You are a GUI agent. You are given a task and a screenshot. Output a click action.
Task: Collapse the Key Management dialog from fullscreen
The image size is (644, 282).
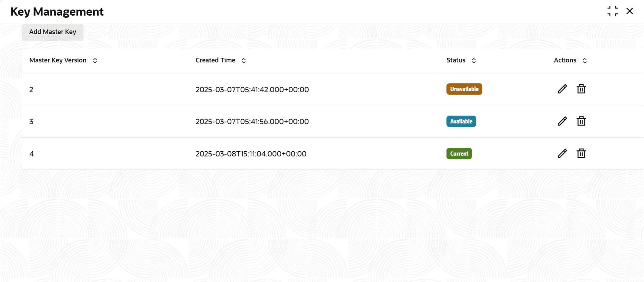pos(612,11)
